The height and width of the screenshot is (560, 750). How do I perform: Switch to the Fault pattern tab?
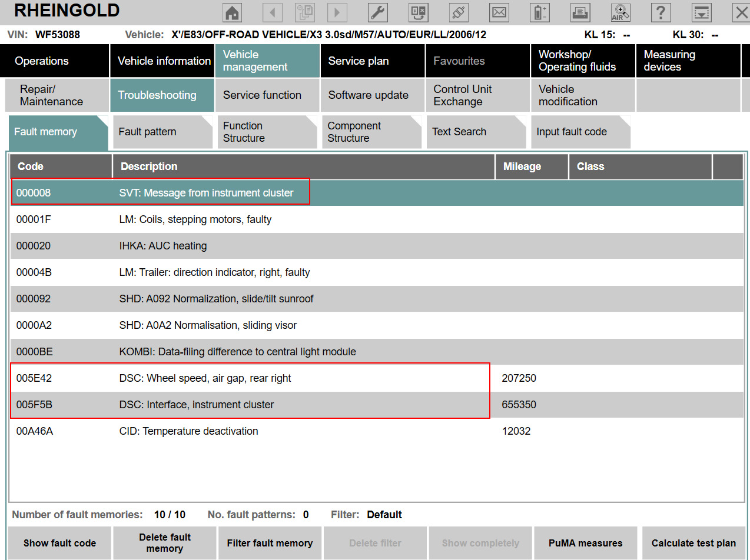click(162, 132)
